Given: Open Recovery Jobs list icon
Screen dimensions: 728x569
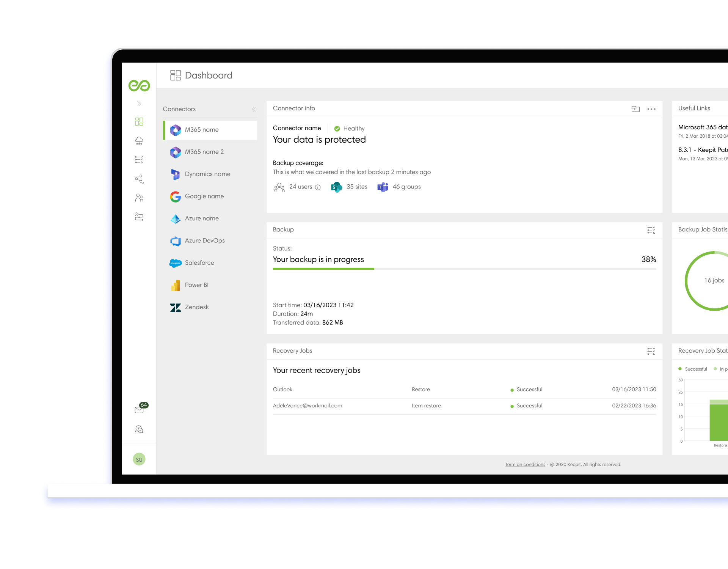Looking at the screenshot, I should (651, 351).
